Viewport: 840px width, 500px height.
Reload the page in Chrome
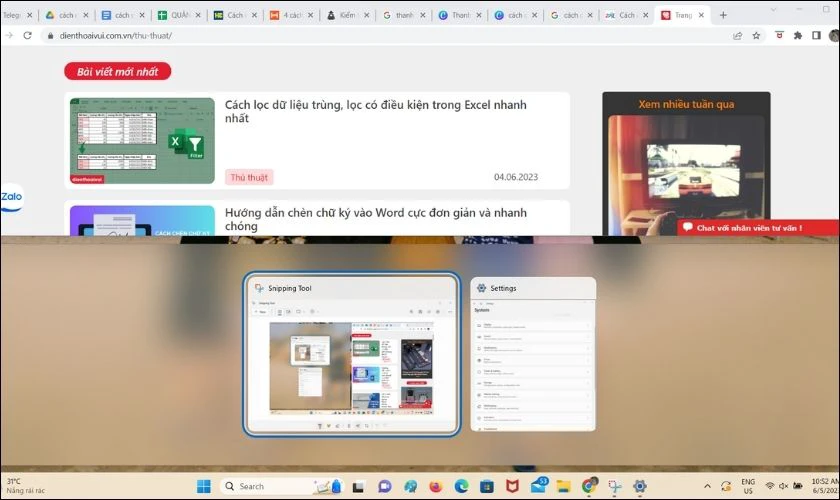pyautogui.click(x=27, y=35)
